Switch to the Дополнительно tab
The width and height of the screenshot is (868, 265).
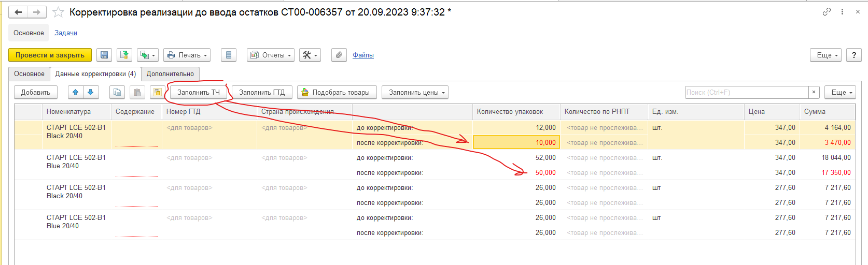tap(170, 73)
